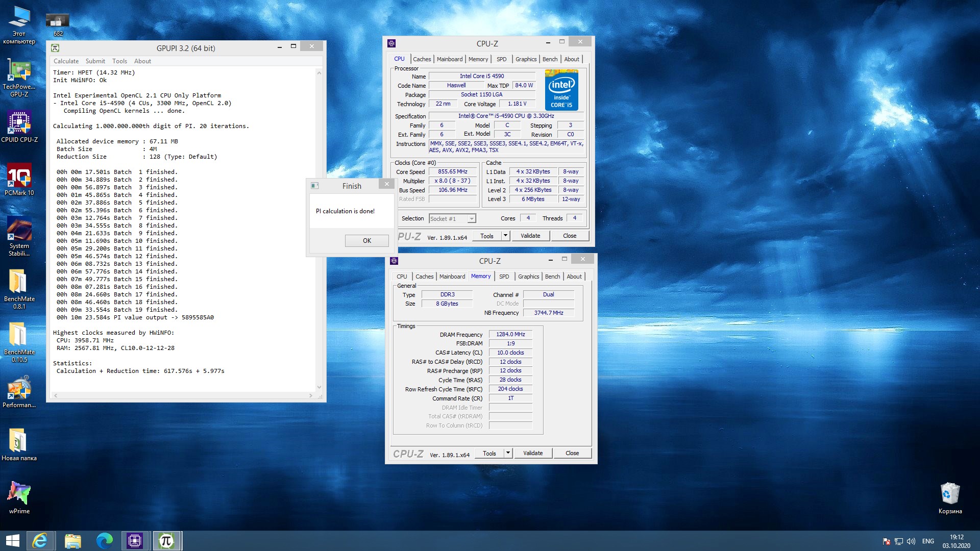
Task: Launch PCMark 10 desktop shortcut
Action: click(x=19, y=180)
